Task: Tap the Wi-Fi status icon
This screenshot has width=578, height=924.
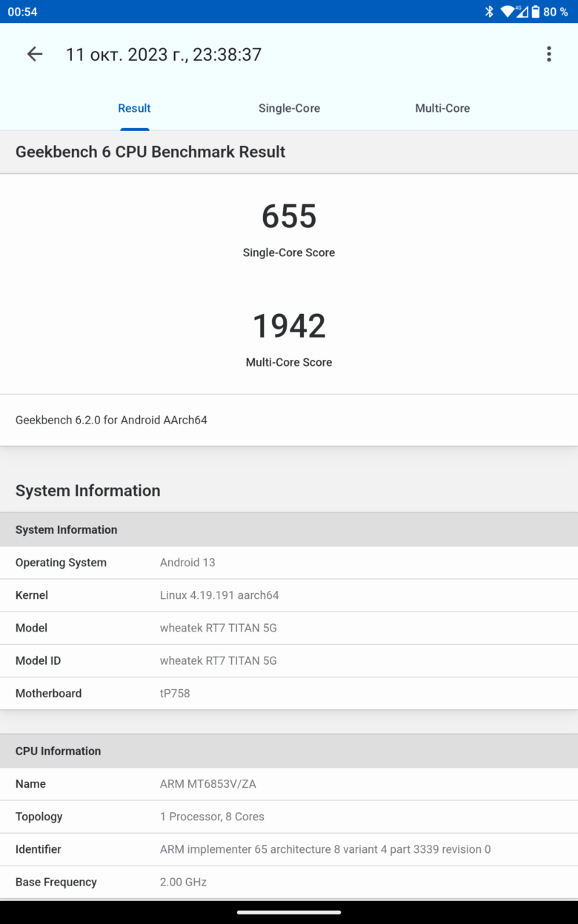Action: point(507,11)
